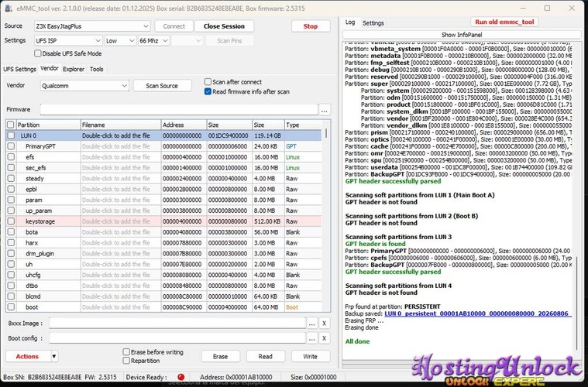The image size is (588, 387).
Task: Click the red Actions button
Action: 27,356
